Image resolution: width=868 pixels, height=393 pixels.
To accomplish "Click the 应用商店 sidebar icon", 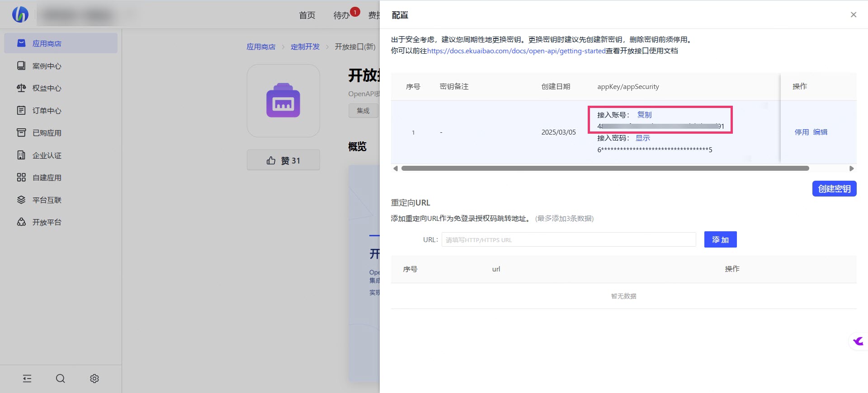I will [x=21, y=43].
